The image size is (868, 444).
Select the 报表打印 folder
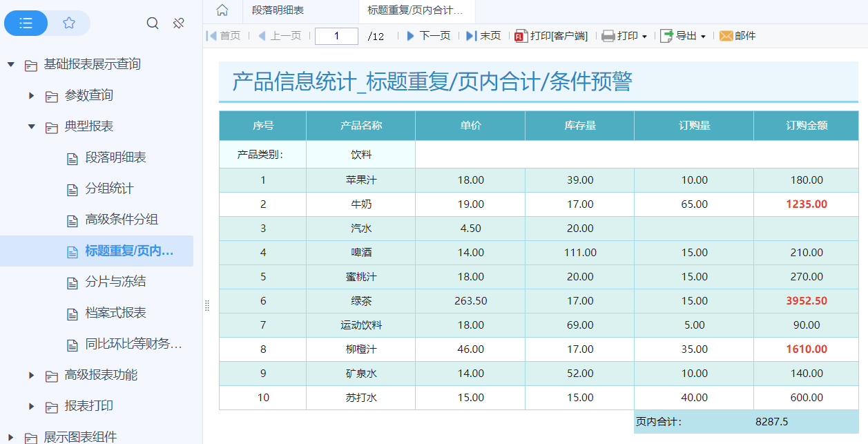[88, 406]
